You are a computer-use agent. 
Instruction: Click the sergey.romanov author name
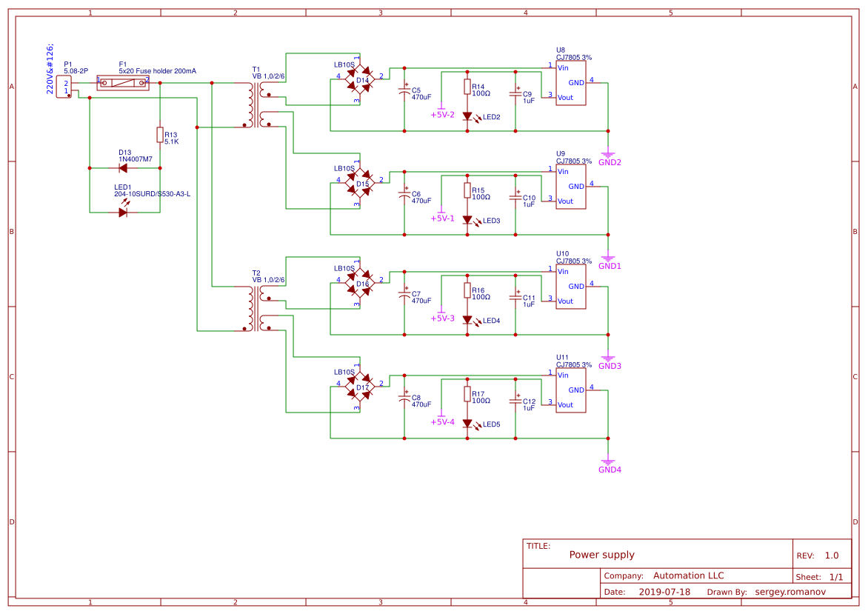point(789,591)
